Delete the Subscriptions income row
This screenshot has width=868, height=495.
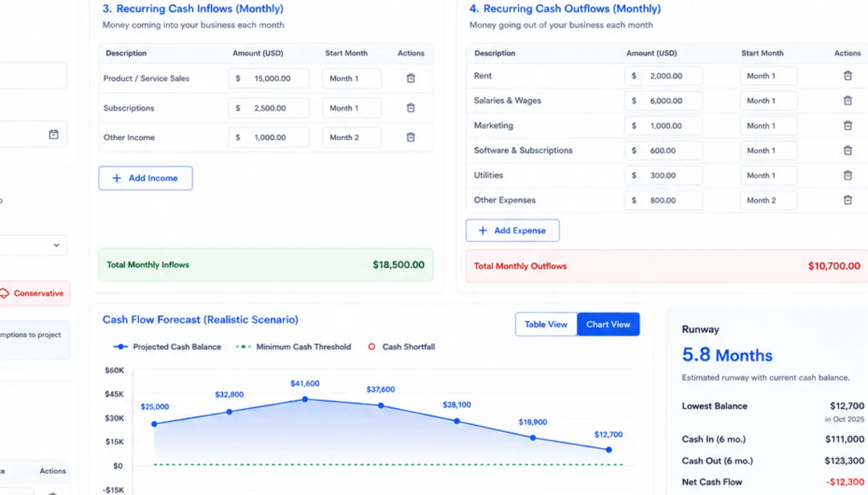[410, 108]
